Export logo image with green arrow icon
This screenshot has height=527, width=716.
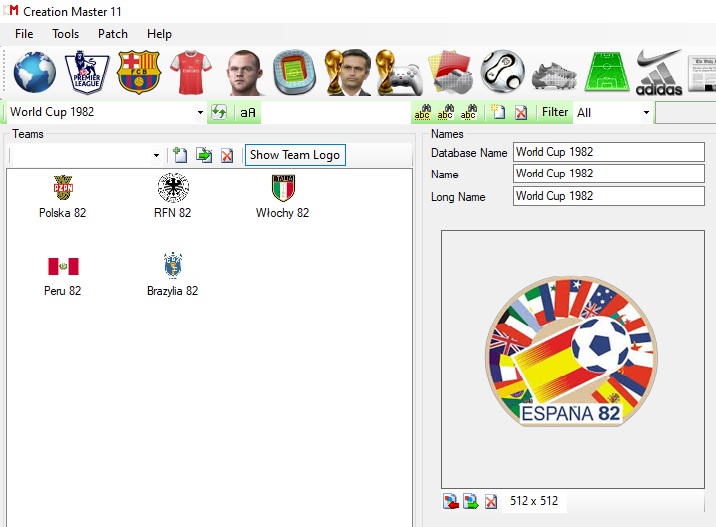[471, 501]
